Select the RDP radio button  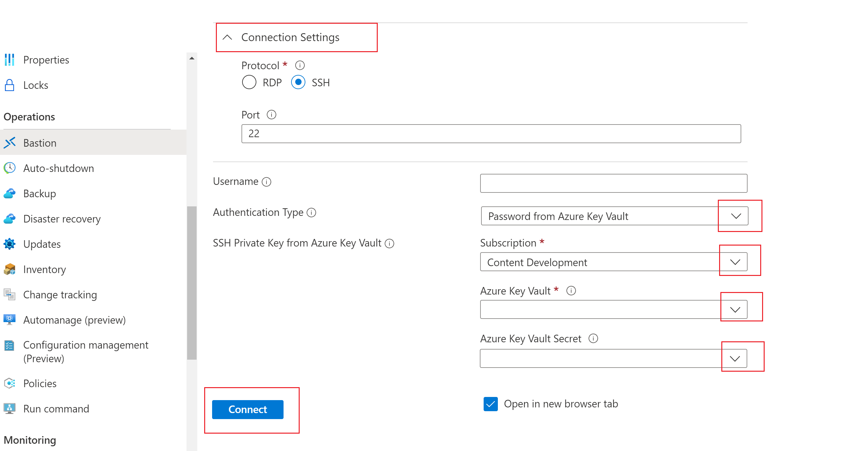click(x=250, y=82)
